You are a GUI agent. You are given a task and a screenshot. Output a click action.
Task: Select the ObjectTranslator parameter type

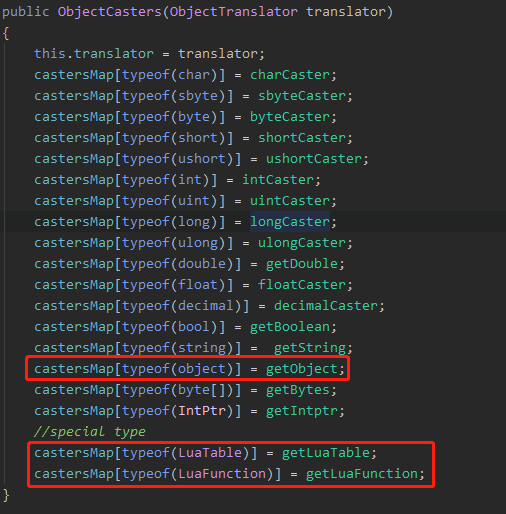(234, 12)
